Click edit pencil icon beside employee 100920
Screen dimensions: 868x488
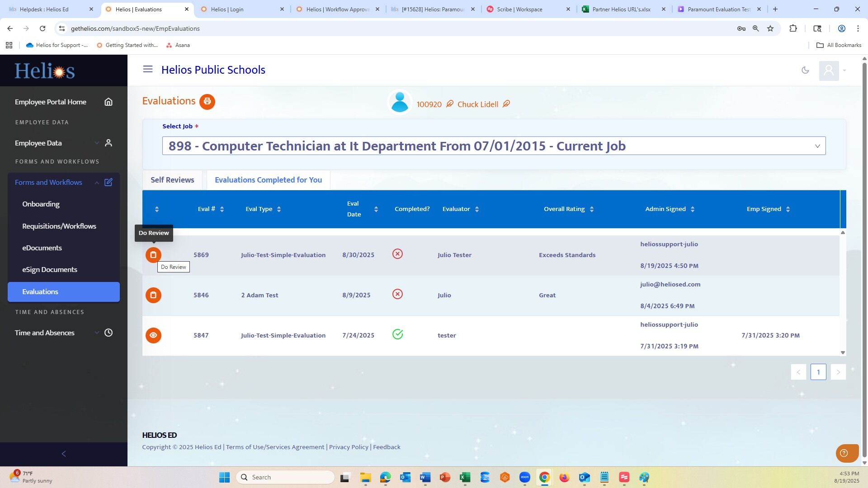click(450, 104)
